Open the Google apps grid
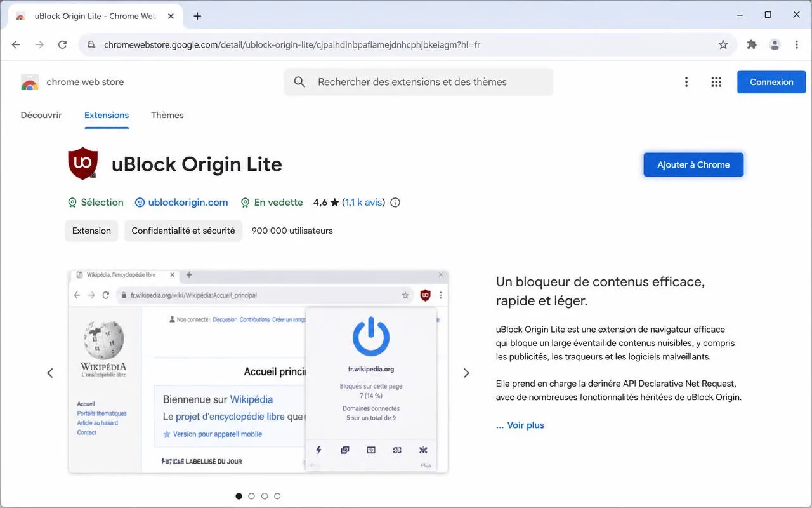Image resolution: width=812 pixels, height=508 pixels. tap(716, 82)
